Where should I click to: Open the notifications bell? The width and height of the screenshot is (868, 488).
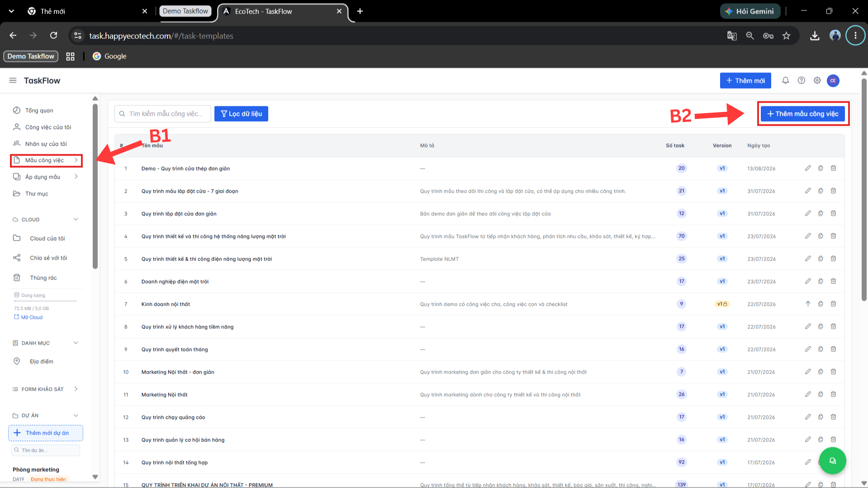click(x=786, y=81)
